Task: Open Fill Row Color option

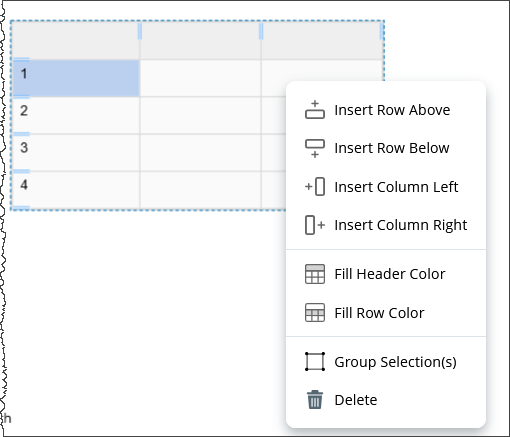Action: pos(386,313)
